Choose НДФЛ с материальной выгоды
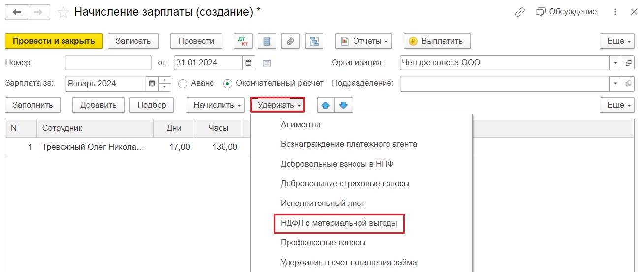The height and width of the screenshot is (272, 644). click(339, 223)
